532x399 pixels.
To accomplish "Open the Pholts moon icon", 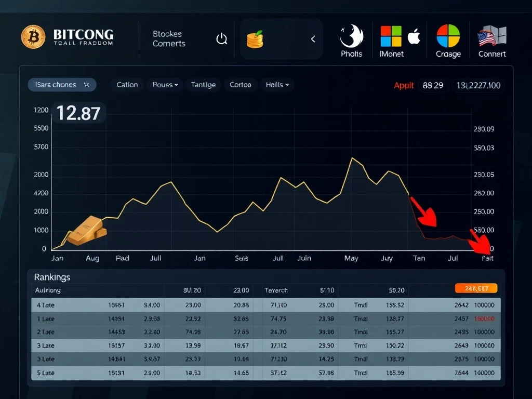I will (352, 35).
